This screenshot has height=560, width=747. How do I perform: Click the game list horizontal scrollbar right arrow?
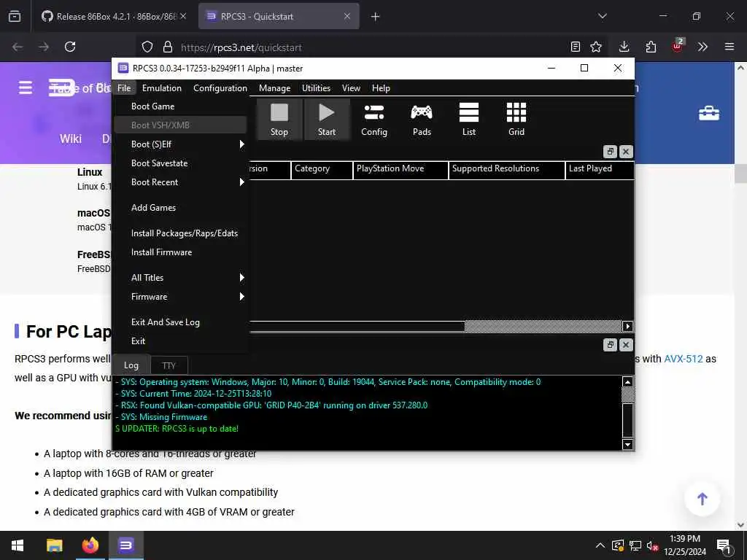(627, 326)
